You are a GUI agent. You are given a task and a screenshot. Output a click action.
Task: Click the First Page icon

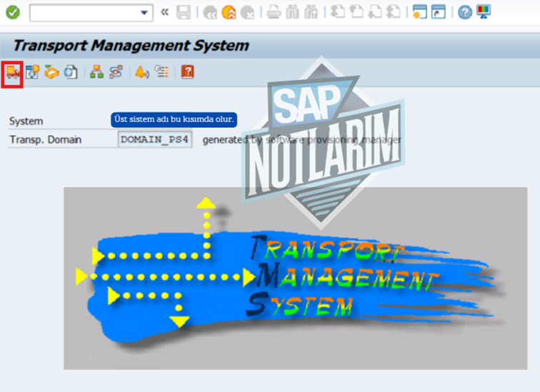tap(337, 12)
